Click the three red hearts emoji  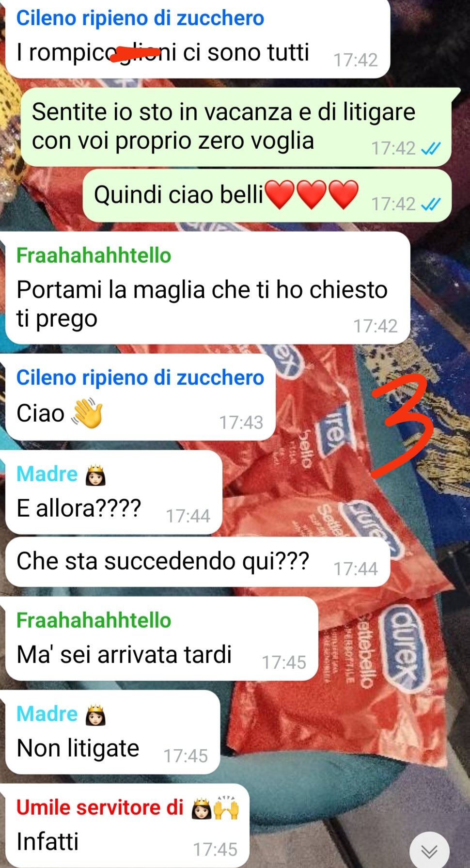click(312, 194)
